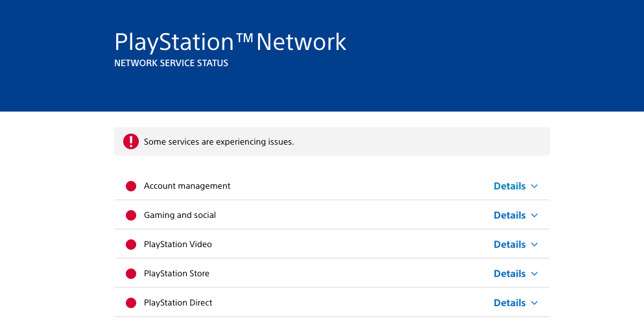Select the PlayStation Store service label
644x336 pixels.
[x=176, y=274]
